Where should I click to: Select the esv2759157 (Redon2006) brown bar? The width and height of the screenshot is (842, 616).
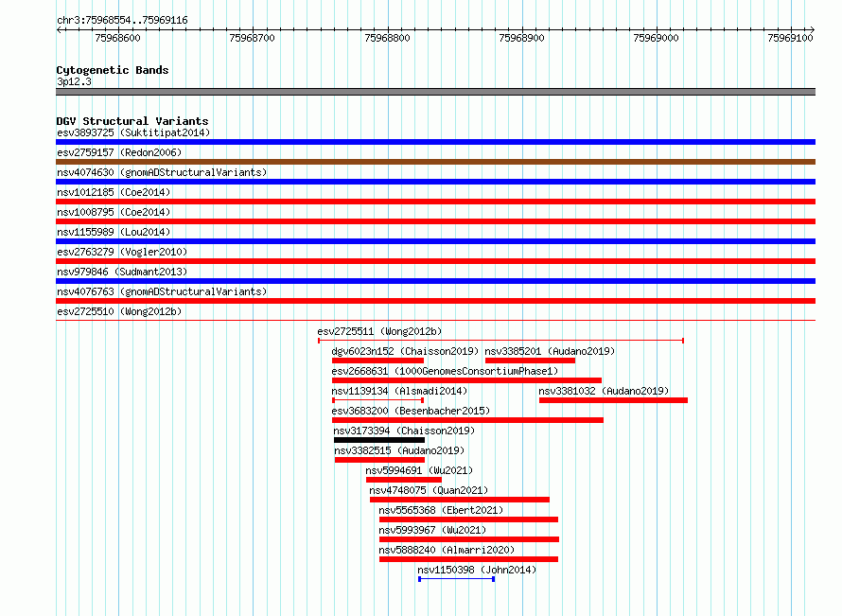(435, 162)
